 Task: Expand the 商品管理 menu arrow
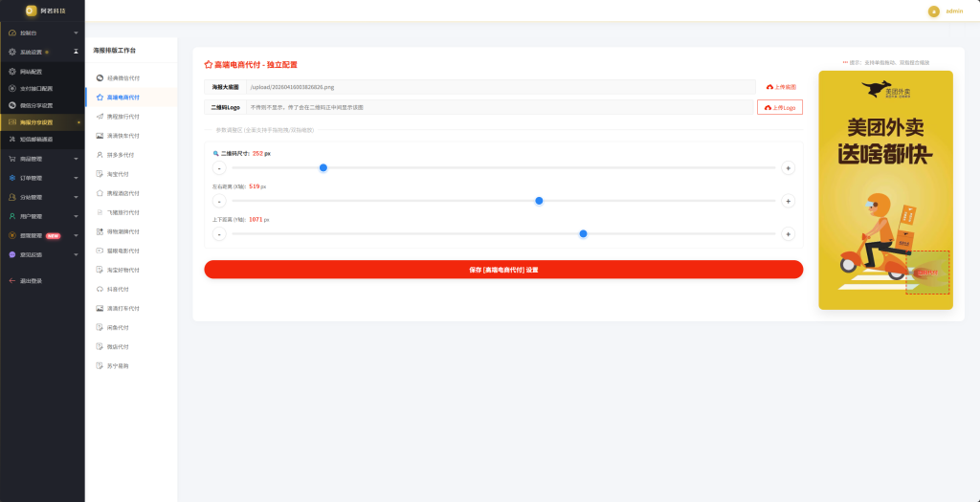click(77, 159)
